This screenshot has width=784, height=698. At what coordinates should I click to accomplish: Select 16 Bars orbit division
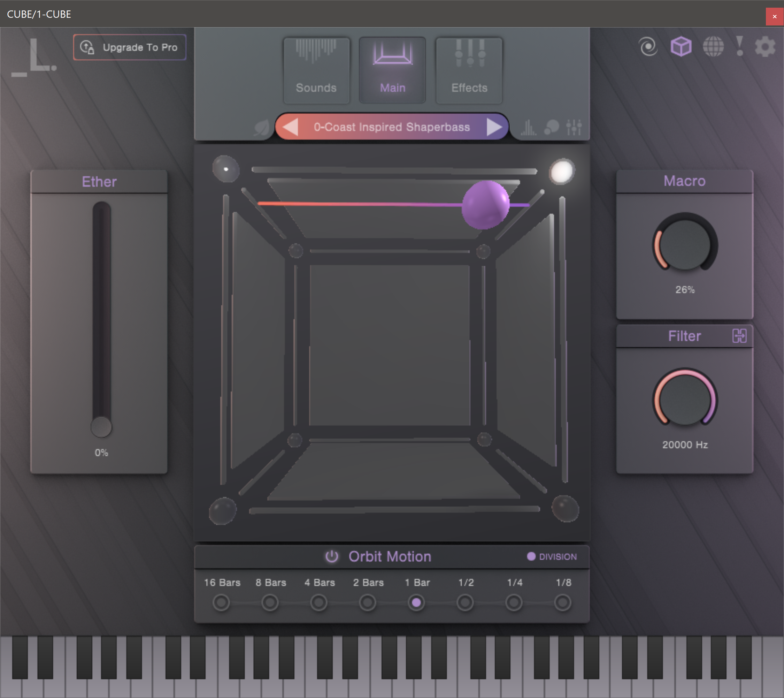tap(221, 602)
